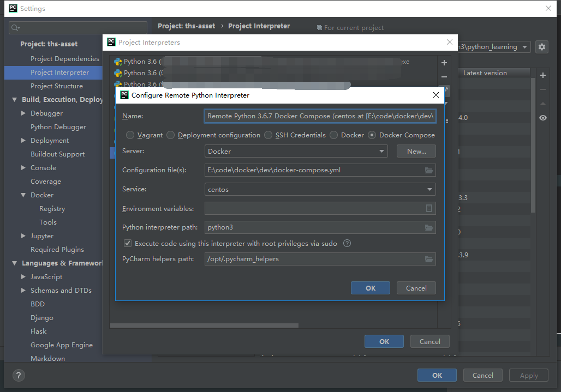The image size is (561, 392).
Task: Collapse Build, Execution, Deployment section
Action: click(x=14, y=100)
